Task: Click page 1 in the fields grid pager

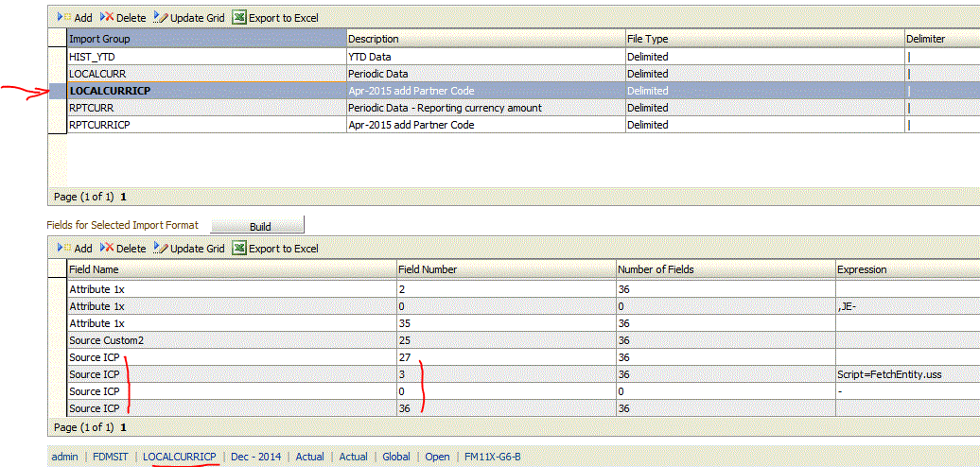Action: point(123,427)
